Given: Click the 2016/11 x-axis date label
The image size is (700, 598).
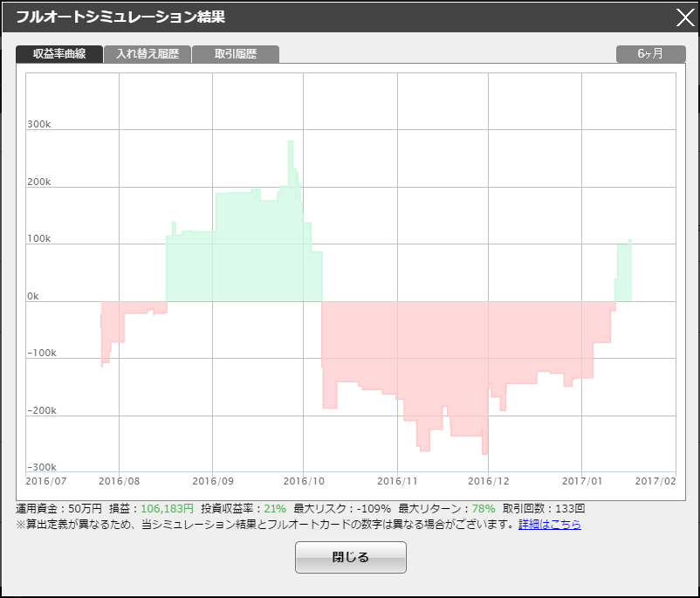Looking at the screenshot, I should pos(397,481).
